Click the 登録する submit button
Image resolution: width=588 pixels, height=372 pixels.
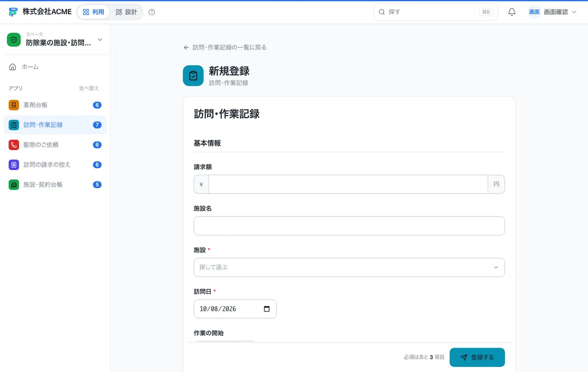point(477,357)
